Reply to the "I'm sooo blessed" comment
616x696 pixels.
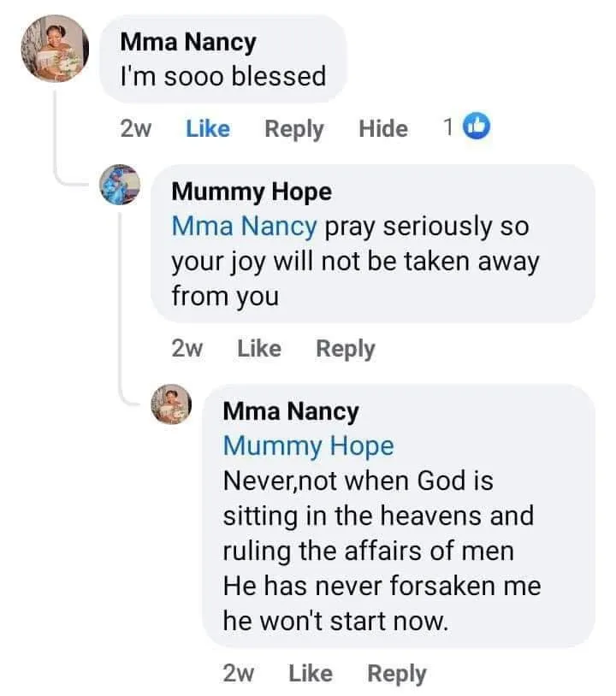point(294,129)
